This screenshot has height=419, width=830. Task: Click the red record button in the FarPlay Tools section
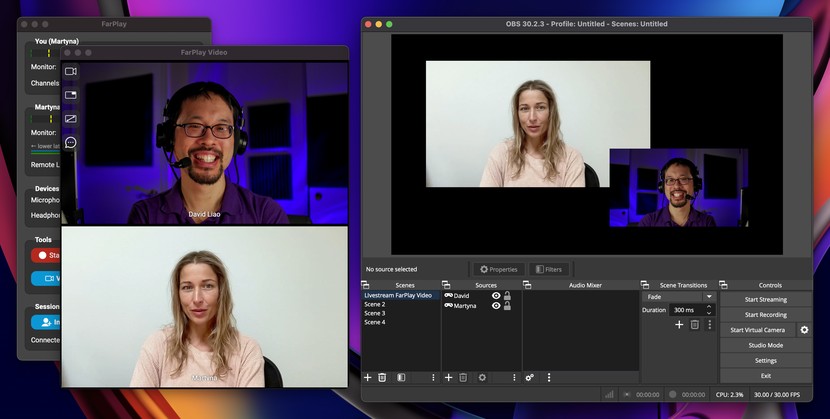[47, 255]
